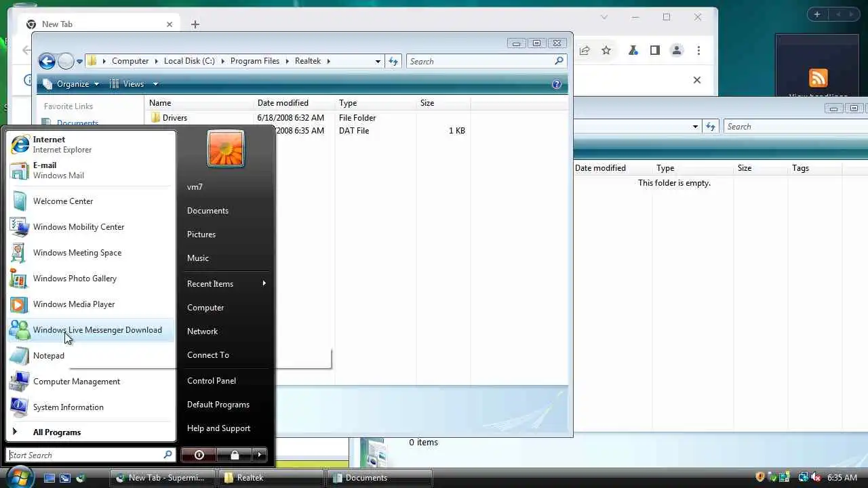Launch Windows Media Player
This screenshot has width=868, height=488.
click(91, 304)
